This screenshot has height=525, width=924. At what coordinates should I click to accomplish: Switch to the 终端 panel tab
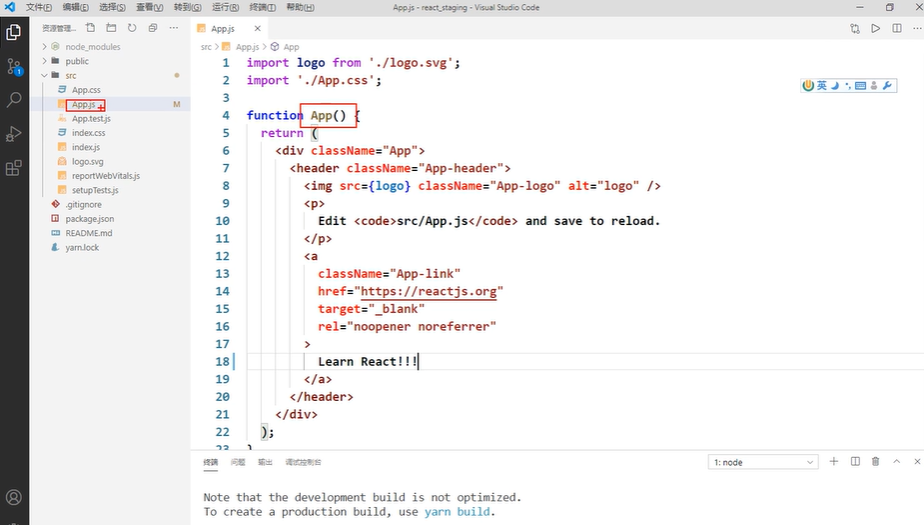pyautogui.click(x=210, y=462)
